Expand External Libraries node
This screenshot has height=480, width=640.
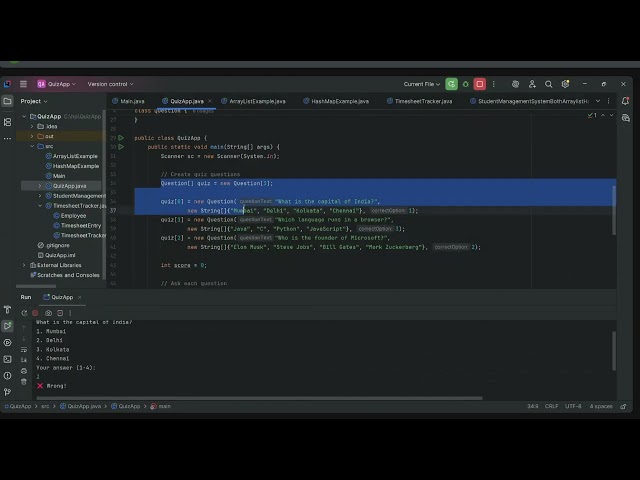point(24,265)
